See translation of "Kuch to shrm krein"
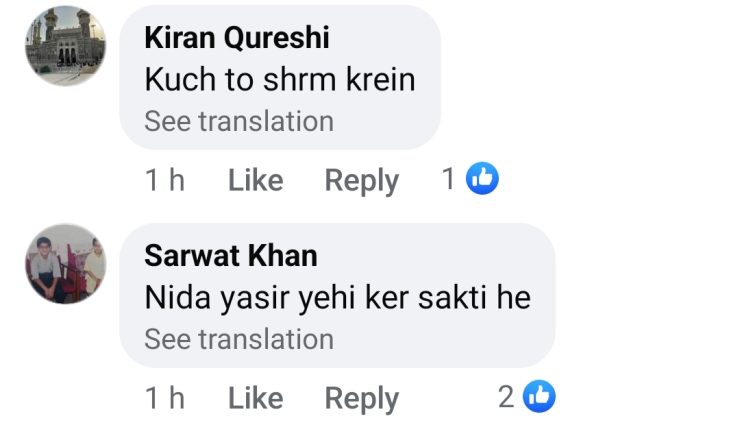740x425 pixels. click(239, 122)
